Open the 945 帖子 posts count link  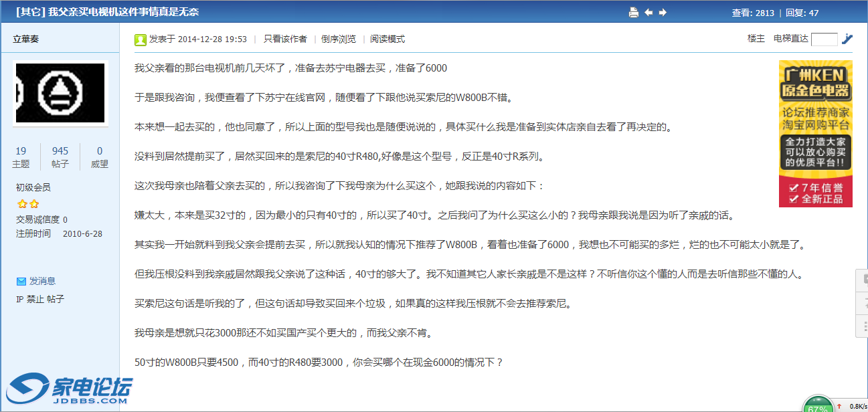click(60, 157)
